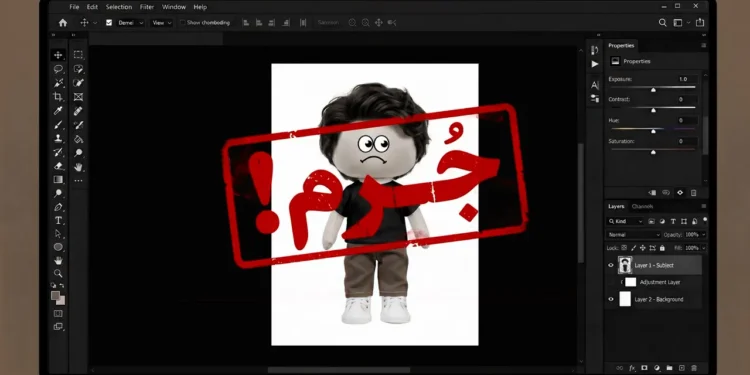Click trash icon in Properties panel footer

(x=694, y=193)
